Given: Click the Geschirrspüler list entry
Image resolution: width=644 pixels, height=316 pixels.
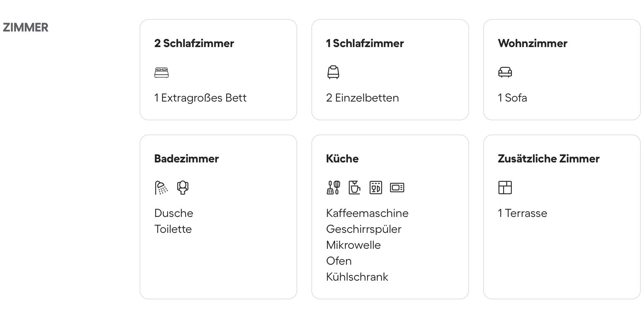Looking at the screenshot, I should tap(363, 229).
